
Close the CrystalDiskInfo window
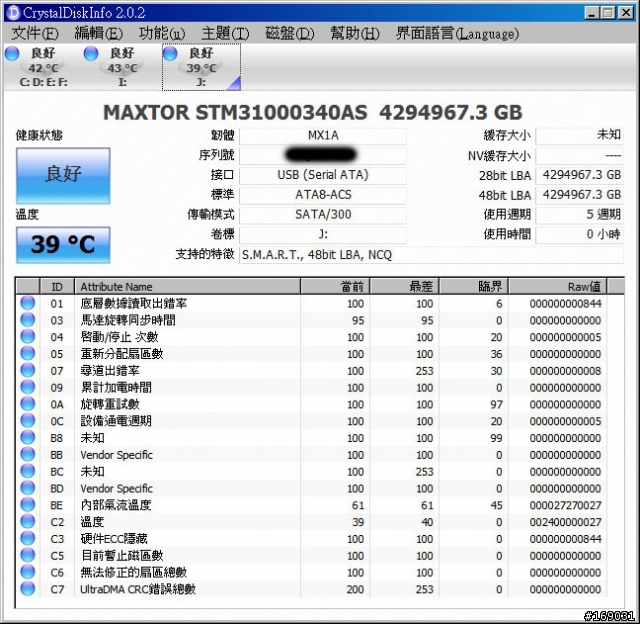coord(626,13)
